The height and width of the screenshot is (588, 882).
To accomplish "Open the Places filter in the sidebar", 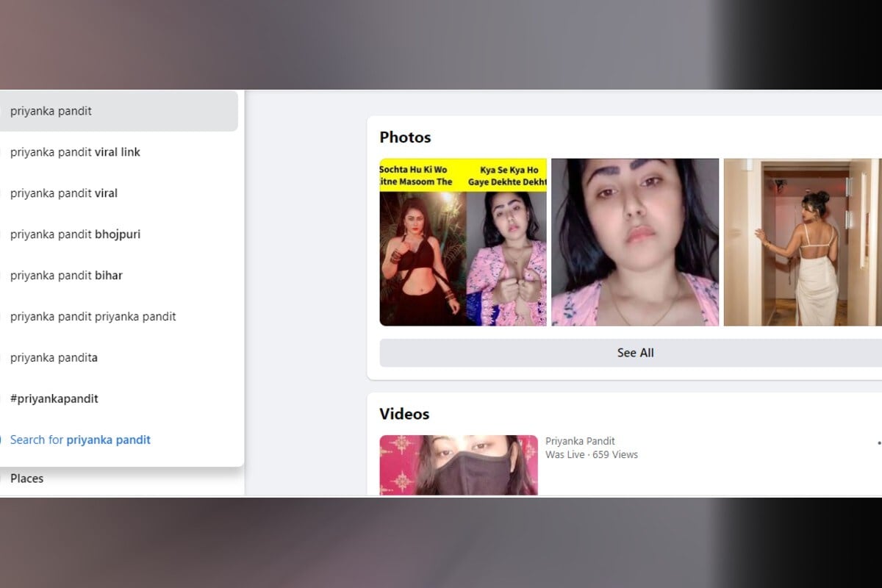I will click(27, 478).
